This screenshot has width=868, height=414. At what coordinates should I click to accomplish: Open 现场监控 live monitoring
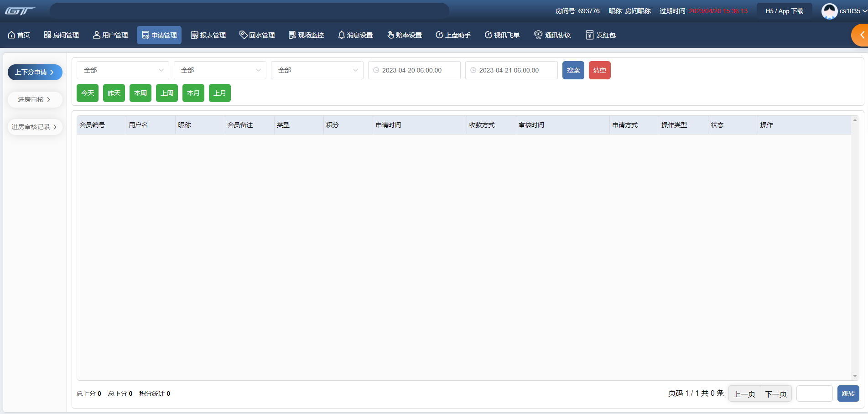coord(306,35)
